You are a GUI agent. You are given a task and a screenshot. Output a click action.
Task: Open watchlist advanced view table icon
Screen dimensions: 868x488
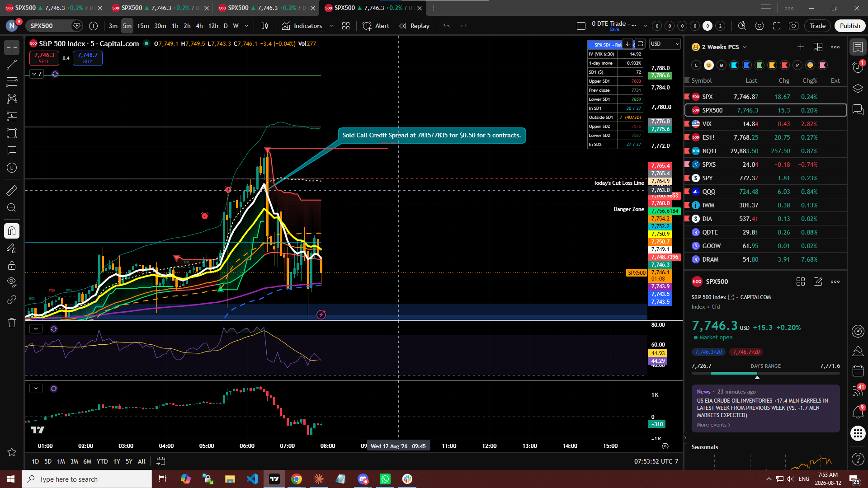[x=818, y=47]
